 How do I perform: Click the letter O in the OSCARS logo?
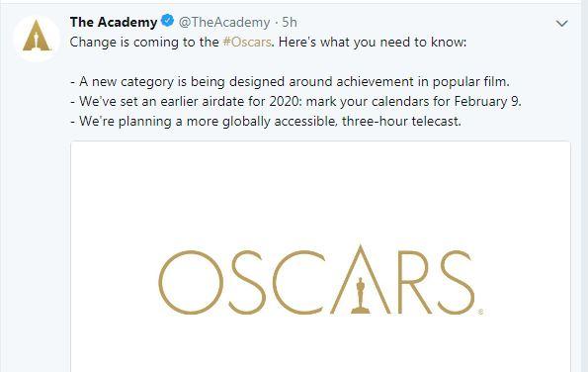point(191,282)
